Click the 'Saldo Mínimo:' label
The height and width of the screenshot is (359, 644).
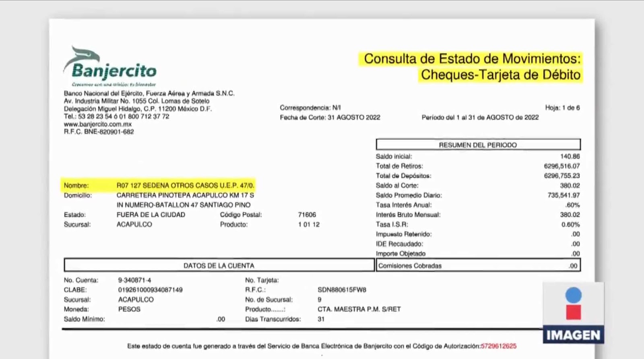tap(84, 319)
